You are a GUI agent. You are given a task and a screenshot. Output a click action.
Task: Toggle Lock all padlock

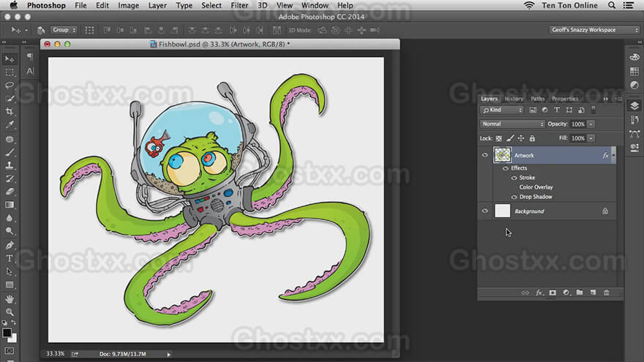pos(532,139)
